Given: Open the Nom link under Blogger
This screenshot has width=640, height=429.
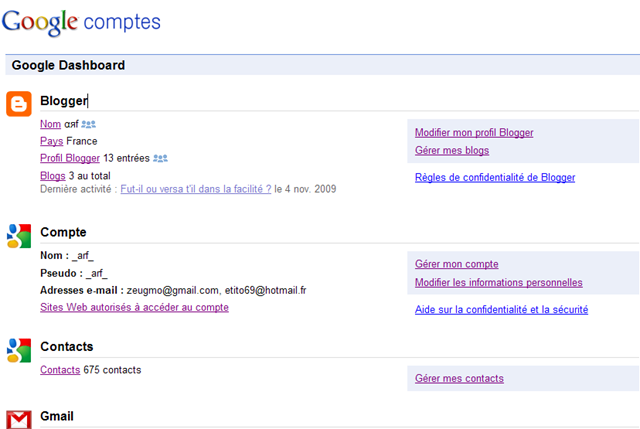Looking at the screenshot, I should click(50, 124).
